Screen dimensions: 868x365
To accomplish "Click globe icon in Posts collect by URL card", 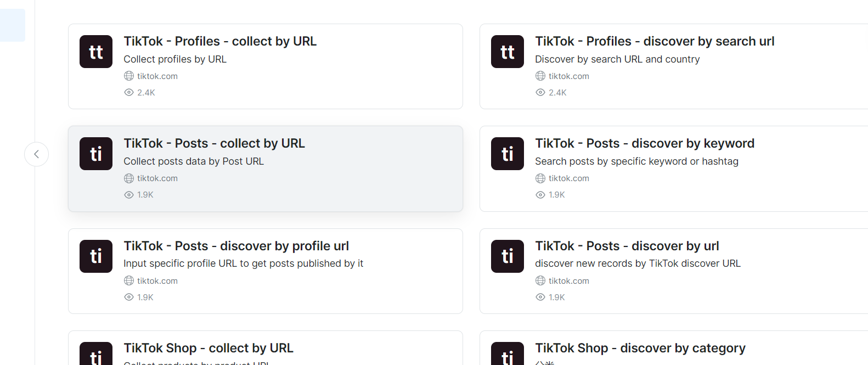I will pos(129,178).
